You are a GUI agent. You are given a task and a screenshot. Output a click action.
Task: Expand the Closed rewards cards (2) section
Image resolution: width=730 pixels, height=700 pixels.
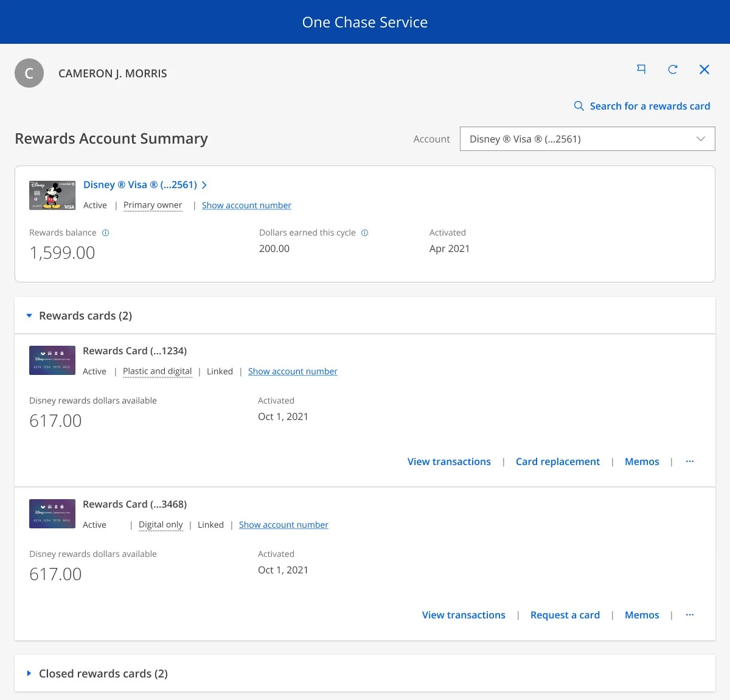[x=29, y=674]
